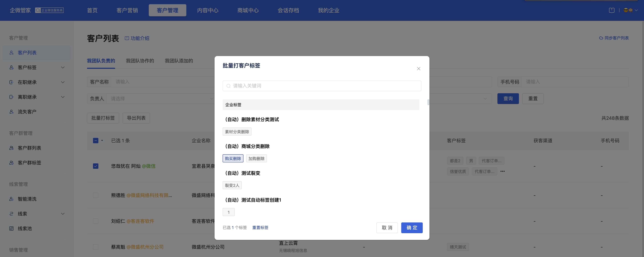Close the 批量打客户标签 dialog
Viewport: 644px width, 257px height.
pos(419,69)
